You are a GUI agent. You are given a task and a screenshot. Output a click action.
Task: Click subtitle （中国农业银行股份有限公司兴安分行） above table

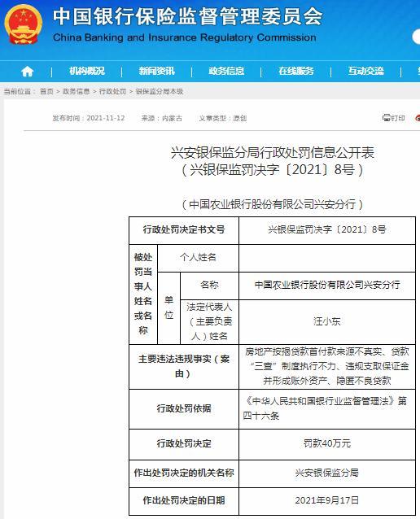(x=273, y=204)
